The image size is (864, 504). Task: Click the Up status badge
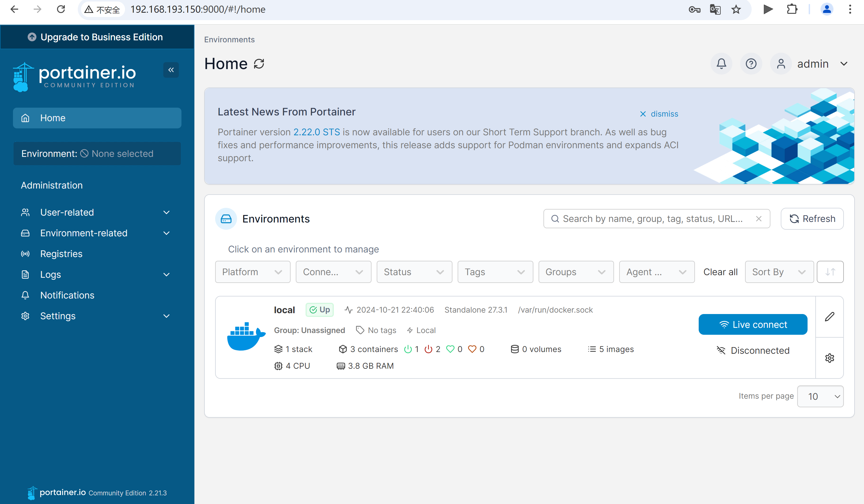(320, 310)
